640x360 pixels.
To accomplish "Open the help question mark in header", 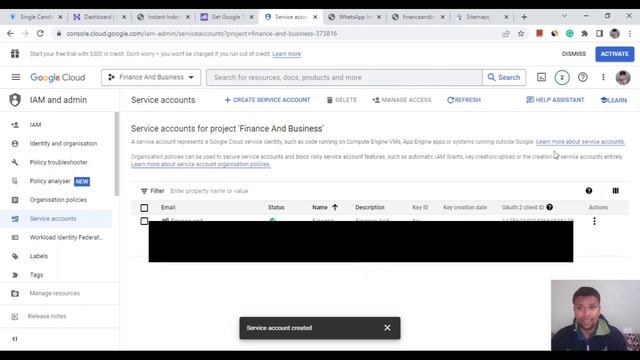I will [582, 77].
